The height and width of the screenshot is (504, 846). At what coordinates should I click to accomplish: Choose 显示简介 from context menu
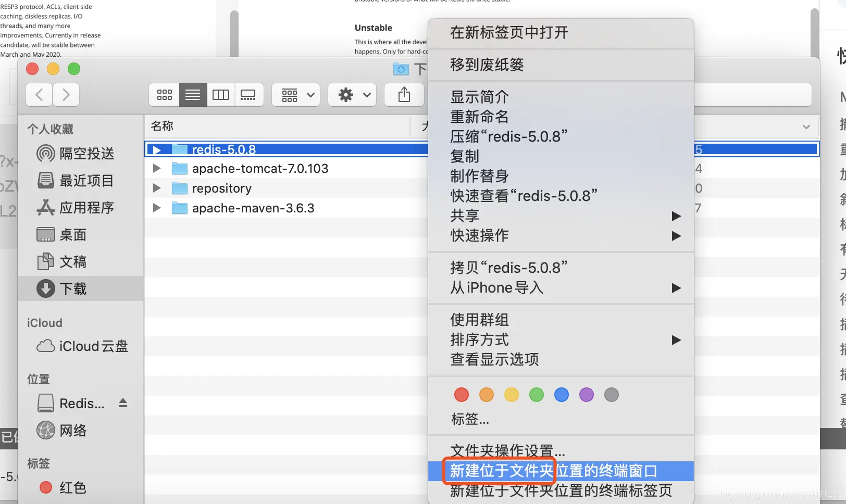pyautogui.click(x=561, y=97)
